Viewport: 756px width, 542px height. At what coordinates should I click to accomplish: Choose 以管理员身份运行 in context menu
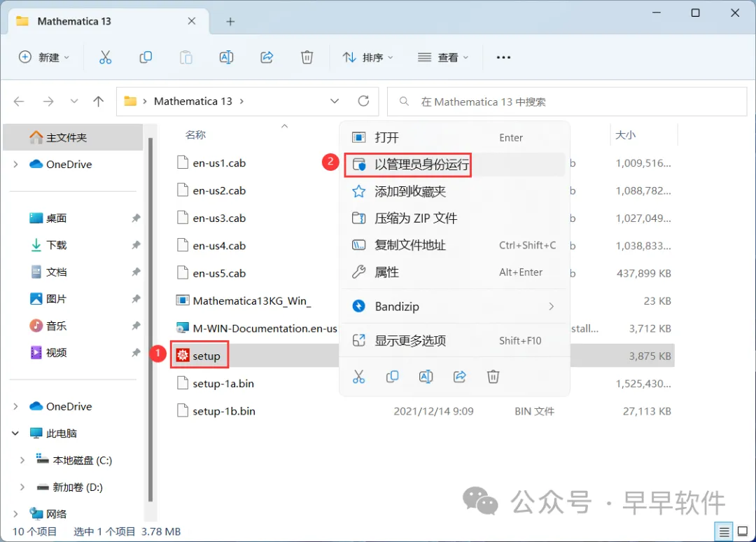pos(454,165)
